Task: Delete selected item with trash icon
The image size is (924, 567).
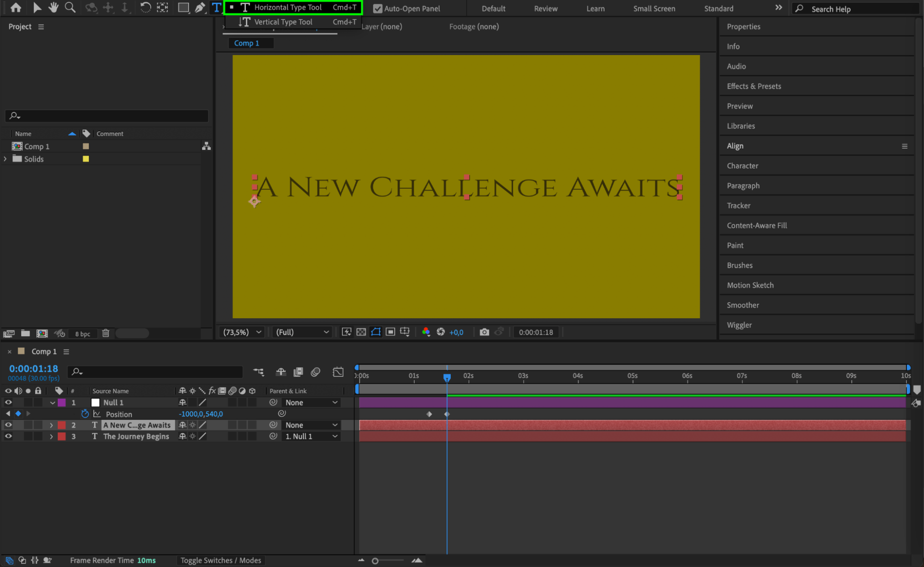Action: pos(105,333)
